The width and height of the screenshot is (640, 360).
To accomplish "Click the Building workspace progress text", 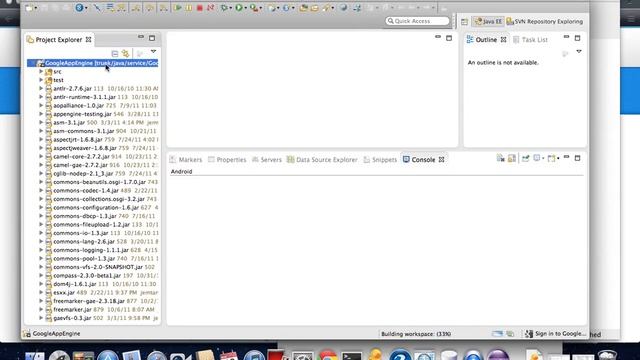I will [416, 334].
